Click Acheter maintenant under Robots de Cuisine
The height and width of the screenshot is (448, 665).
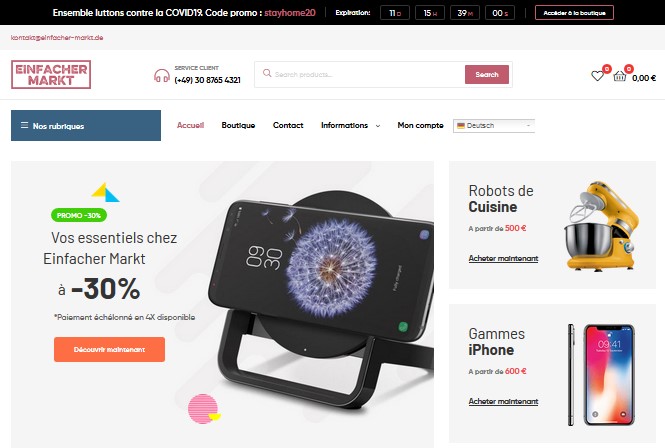pyautogui.click(x=503, y=258)
